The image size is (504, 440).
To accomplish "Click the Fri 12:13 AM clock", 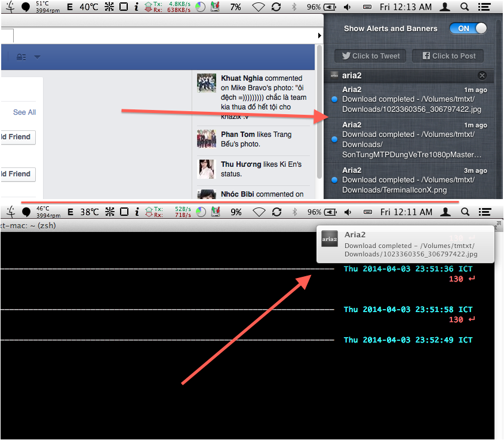I will 405,7.
